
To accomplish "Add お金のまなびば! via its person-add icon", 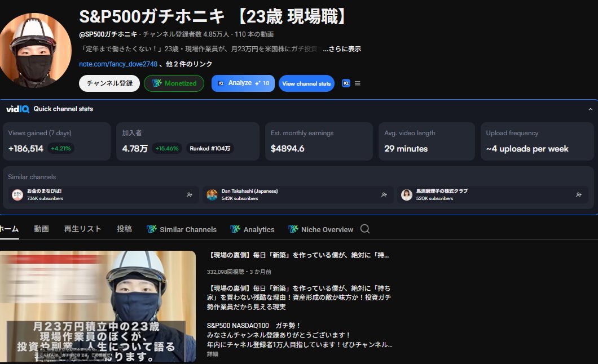I will 190,194.
